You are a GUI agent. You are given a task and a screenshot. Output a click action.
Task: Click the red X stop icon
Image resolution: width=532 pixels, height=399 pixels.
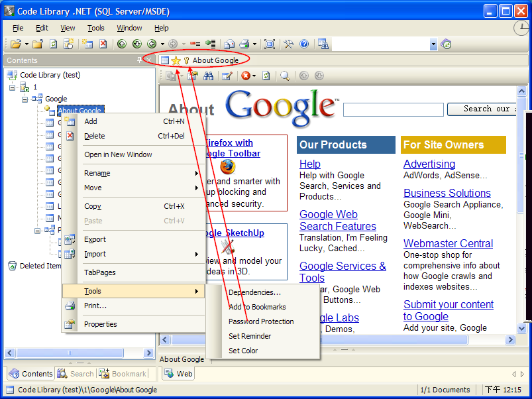click(x=246, y=76)
